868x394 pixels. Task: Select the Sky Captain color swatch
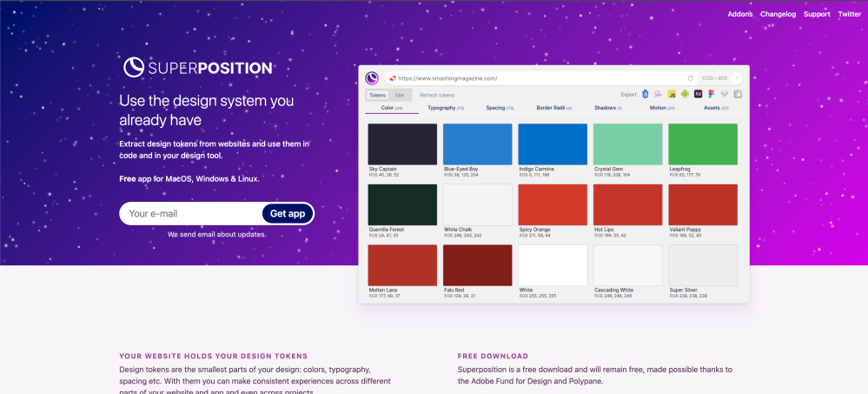tap(402, 144)
